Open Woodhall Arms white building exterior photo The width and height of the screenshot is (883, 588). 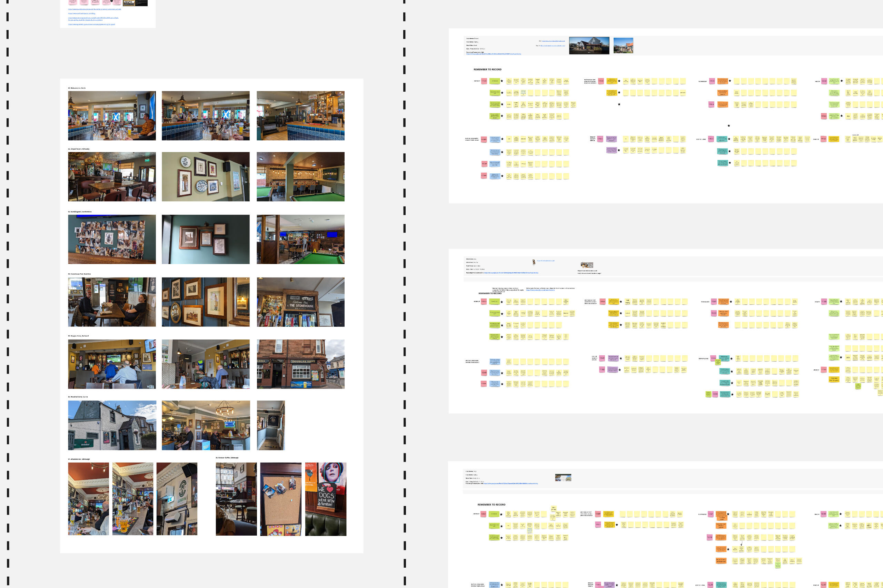pyautogui.click(x=112, y=425)
